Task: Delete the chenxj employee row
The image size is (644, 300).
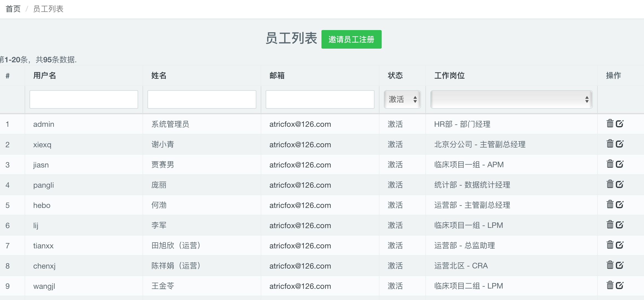Action: click(610, 265)
